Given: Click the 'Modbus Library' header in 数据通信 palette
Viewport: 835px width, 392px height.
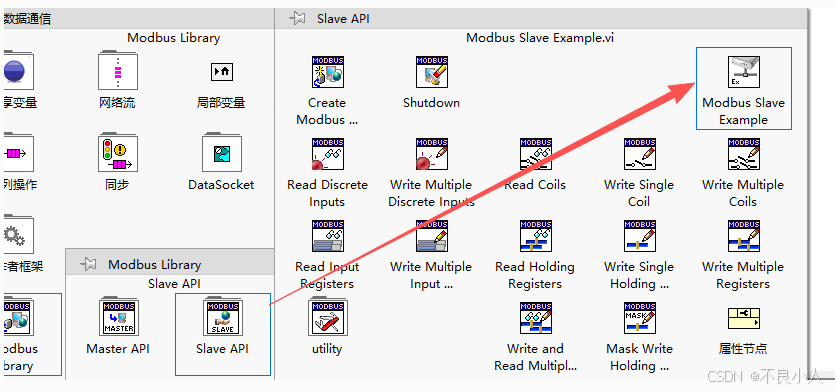Looking at the screenshot, I should click(174, 38).
